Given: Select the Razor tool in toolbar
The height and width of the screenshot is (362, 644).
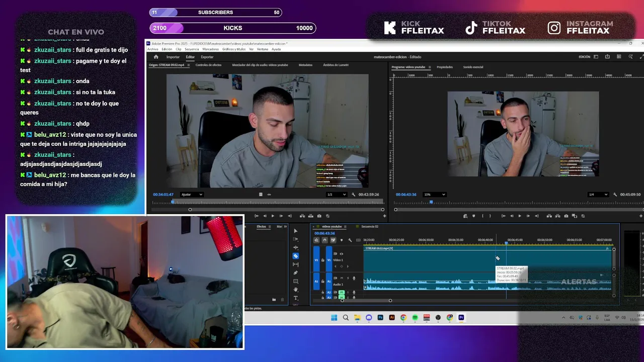Looking at the screenshot, I should click(x=295, y=256).
